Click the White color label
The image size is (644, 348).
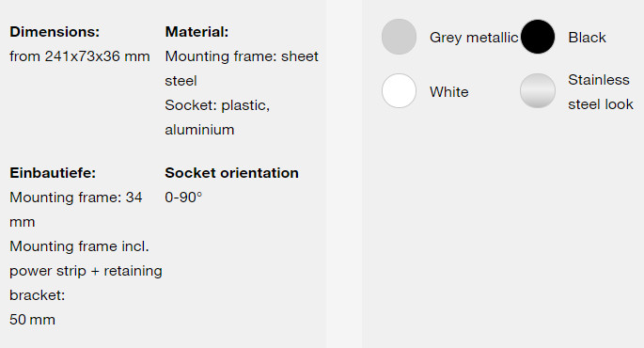pyautogui.click(x=448, y=91)
